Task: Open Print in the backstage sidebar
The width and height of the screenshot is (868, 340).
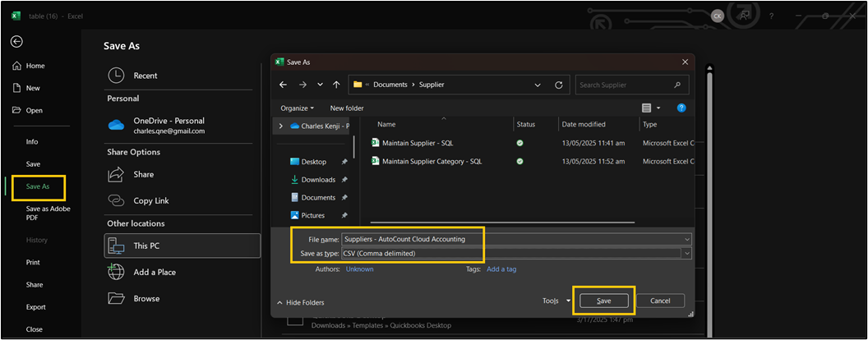Action: click(33, 262)
